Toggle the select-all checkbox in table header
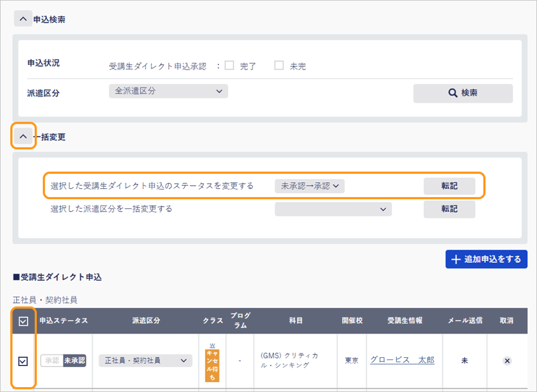 pyautogui.click(x=23, y=321)
